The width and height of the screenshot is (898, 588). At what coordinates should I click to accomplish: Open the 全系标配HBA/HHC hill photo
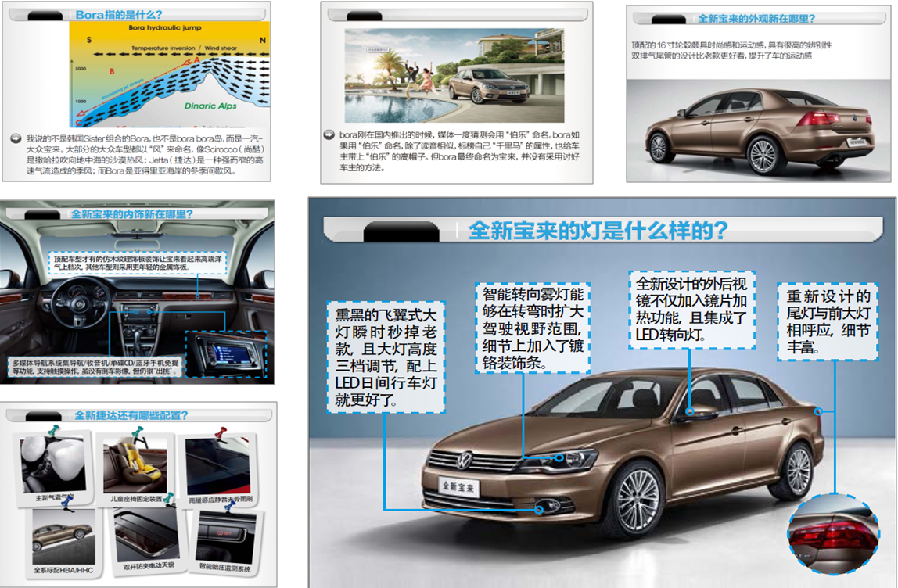(x=63, y=537)
